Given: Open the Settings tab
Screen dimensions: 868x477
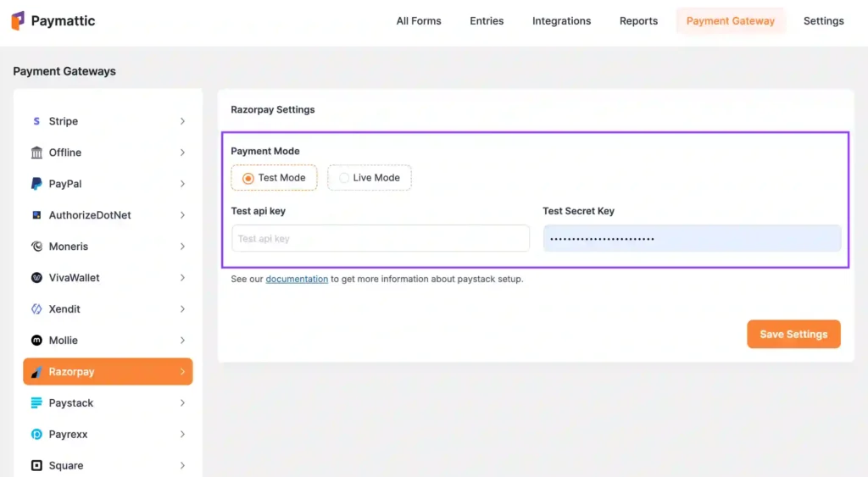Looking at the screenshot, I should click(x=823, y=21).
